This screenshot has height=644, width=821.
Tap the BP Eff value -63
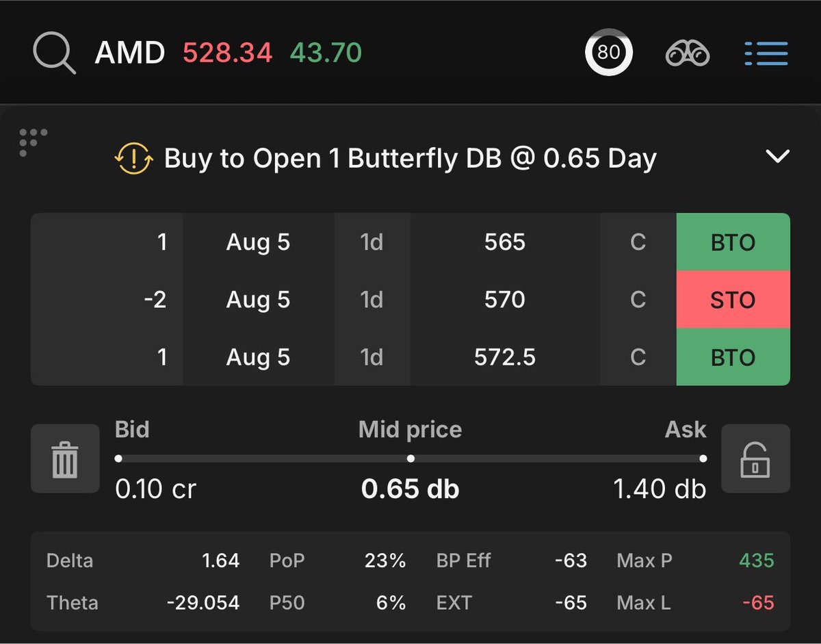[571, 561]
